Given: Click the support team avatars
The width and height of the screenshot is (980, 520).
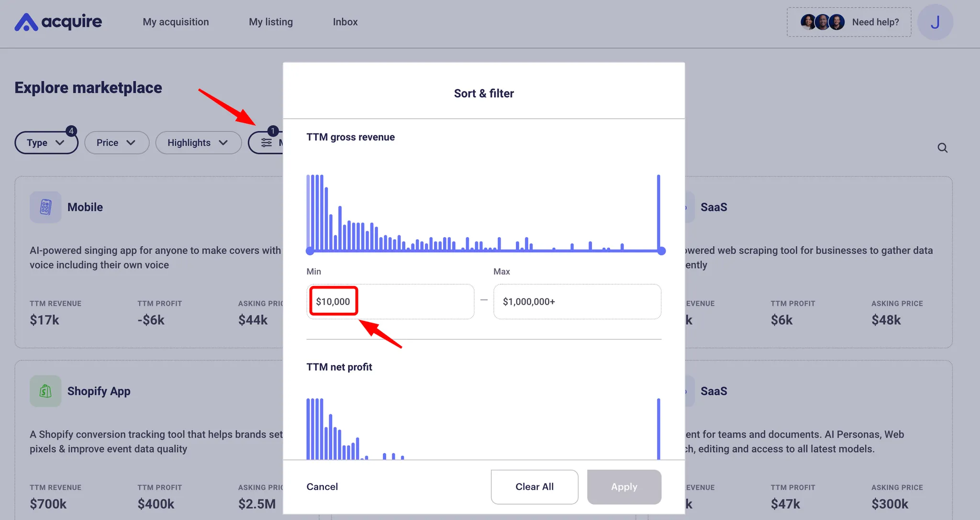Looking at the screenshot, I should pos(823,22).
